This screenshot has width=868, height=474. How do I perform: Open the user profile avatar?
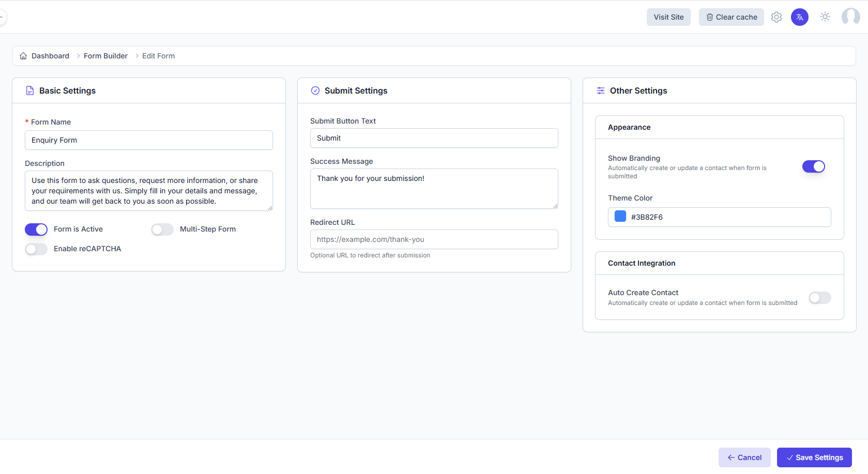point(850,17)
